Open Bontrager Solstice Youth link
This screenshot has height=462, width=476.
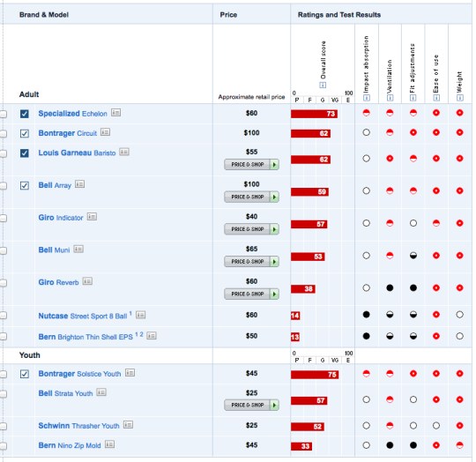tap(79, 374)
